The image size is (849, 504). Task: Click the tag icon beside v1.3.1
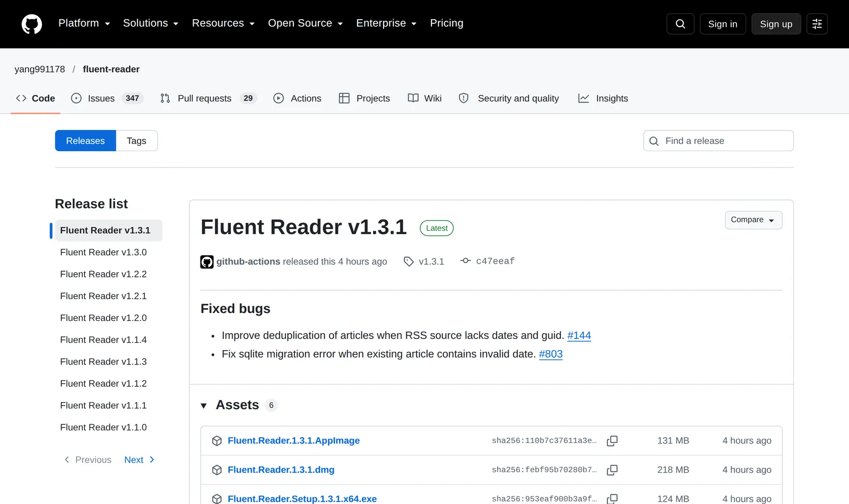(409, 262)
